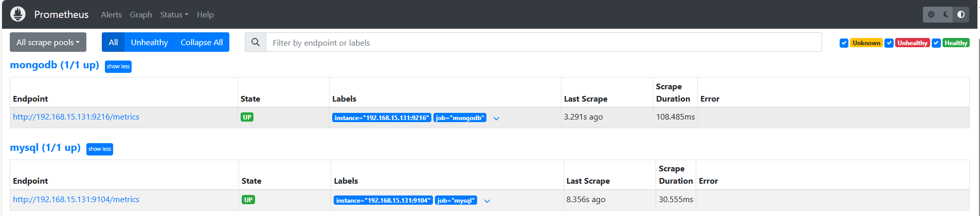Image resolution: width=980 pixels, height=216 pixels.
Task: Click the Prometheus flame logo icon
Action: 18,14
